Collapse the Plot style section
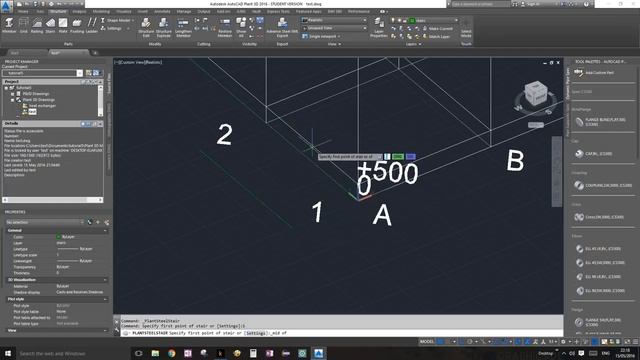Image resolution: width=640 pixels, height=360 pixels. tap(105, 299)
